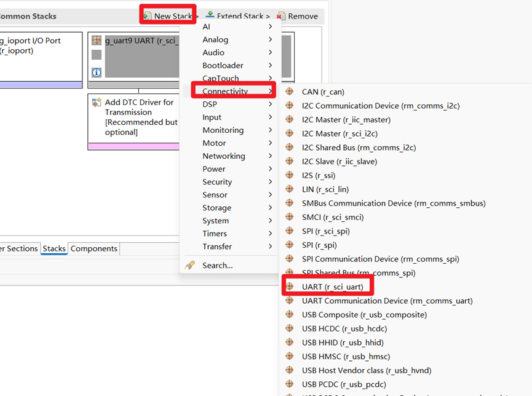
Task: Select the UART (r_sci_uart) menu item
Action: pos(333,287)
